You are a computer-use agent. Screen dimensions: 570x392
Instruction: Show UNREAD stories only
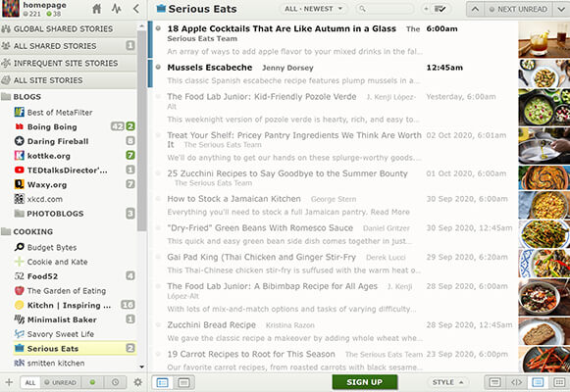61,382
